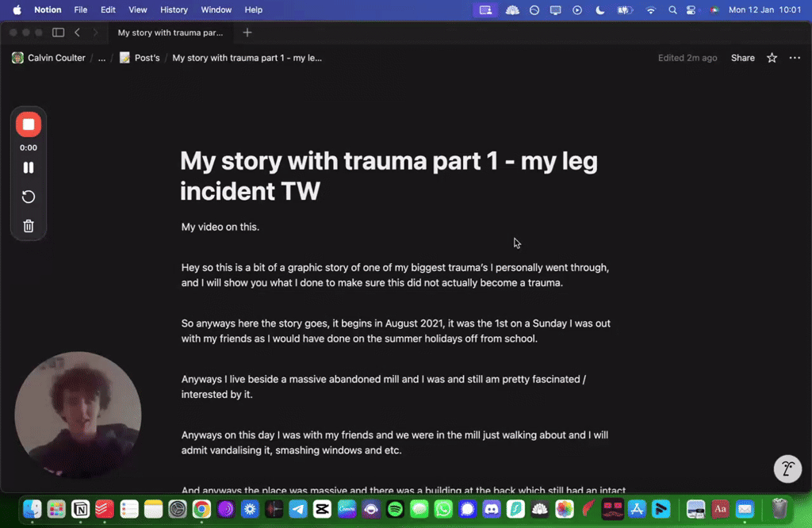Screen dimensions: 812x528
Task: Open the Notion app icon in the Dock
Action: click(x=80, y=510)
